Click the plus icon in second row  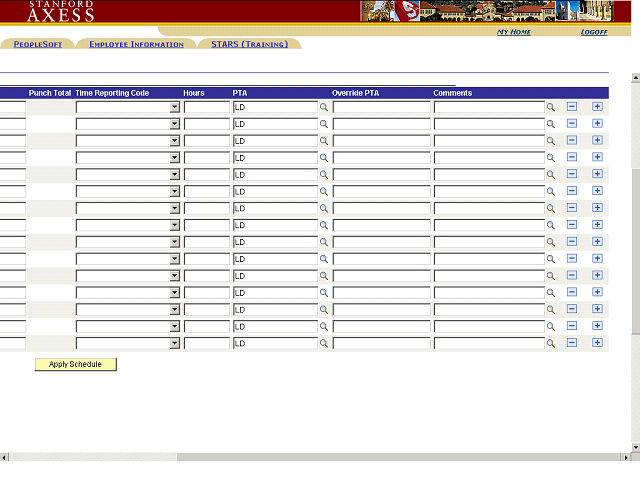tap(597, 123)
